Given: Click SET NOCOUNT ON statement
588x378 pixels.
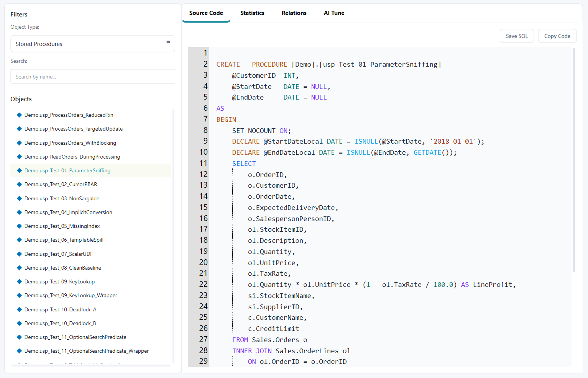Looking at the screenshot, I should tap(261, 131).
